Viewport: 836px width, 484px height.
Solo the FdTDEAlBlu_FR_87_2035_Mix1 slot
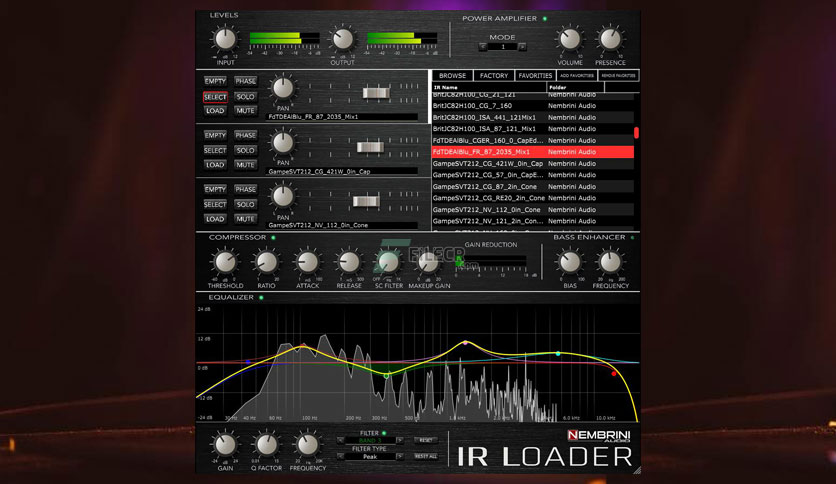pos(245,96)
